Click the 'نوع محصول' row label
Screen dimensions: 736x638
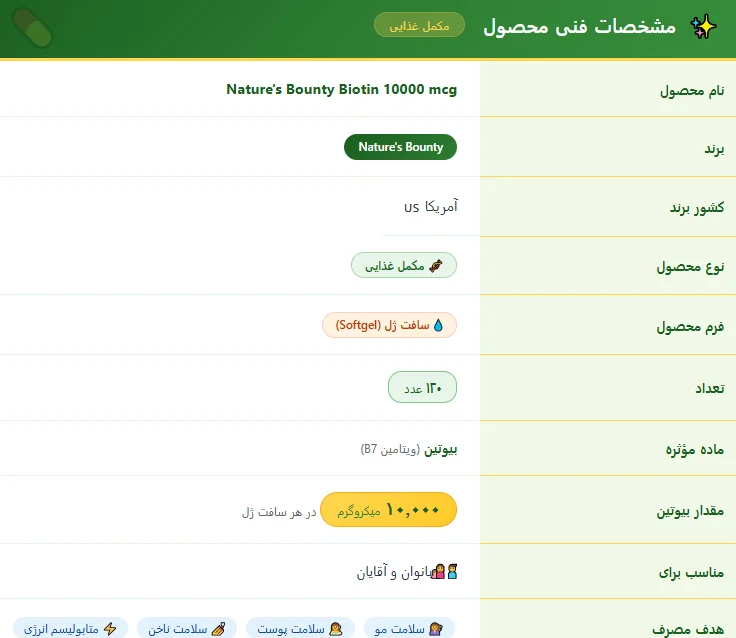690,267
